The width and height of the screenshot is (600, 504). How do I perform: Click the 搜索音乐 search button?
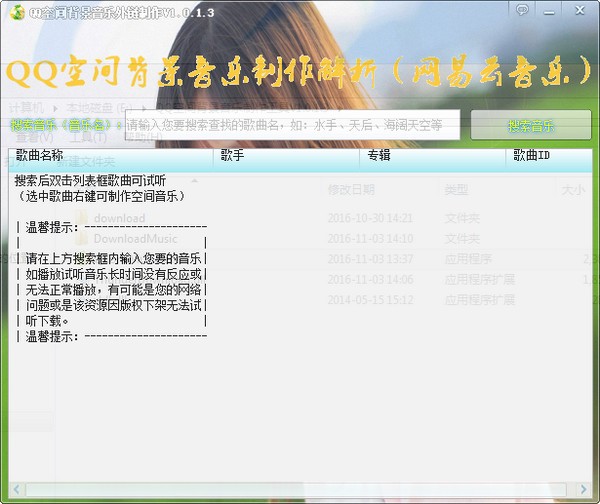coord(531,125)
